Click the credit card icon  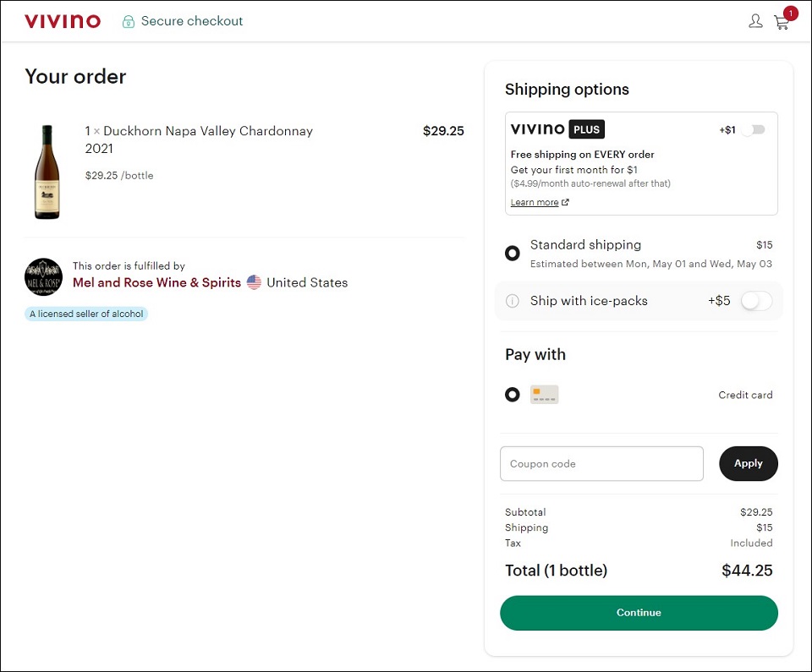pyautogui.click(x=544, y=395)
